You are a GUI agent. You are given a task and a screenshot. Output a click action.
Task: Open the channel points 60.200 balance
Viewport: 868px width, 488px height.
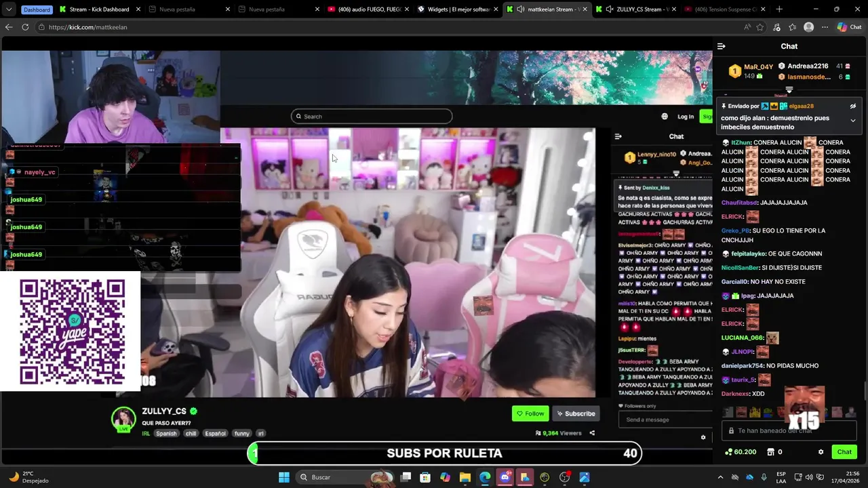741,452
